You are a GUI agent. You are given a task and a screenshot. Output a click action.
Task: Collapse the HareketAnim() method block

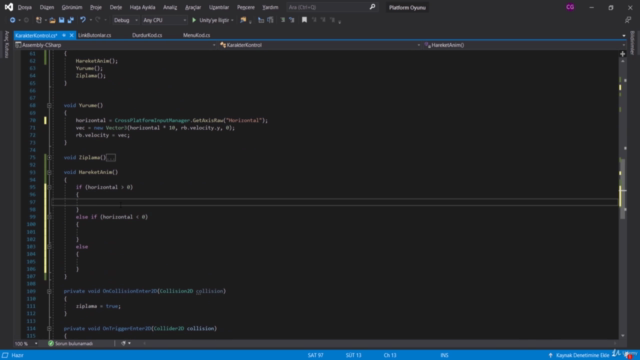click(49, 172)
